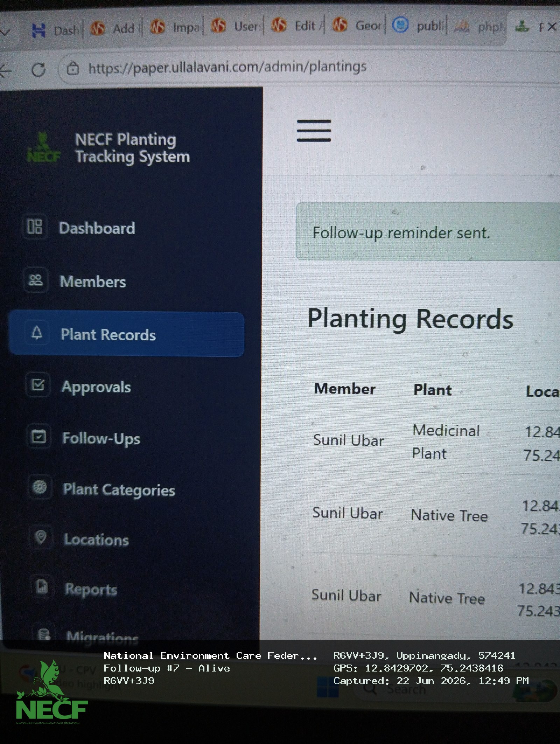Click the NECF Planting Tracking System logo
Image resolution: width=560 pixels, height=744 pixels.
[44, 148]
